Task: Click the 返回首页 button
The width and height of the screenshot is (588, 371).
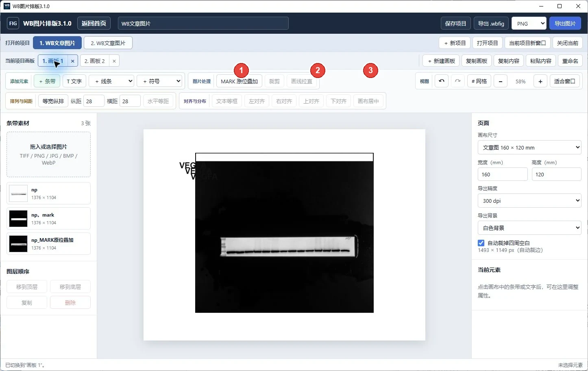Action: [x=94, y=23]
